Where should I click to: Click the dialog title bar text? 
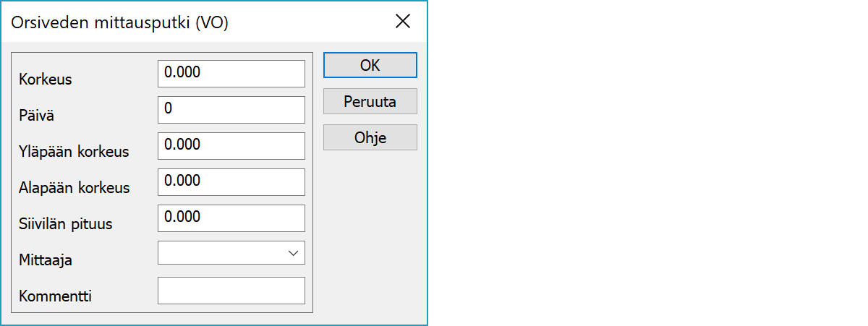120,22
